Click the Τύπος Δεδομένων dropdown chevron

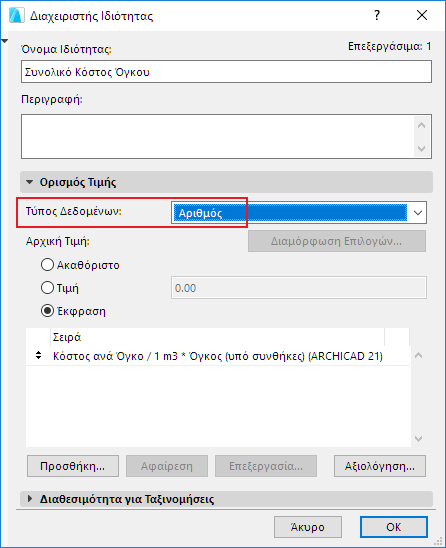pos(418,212)
